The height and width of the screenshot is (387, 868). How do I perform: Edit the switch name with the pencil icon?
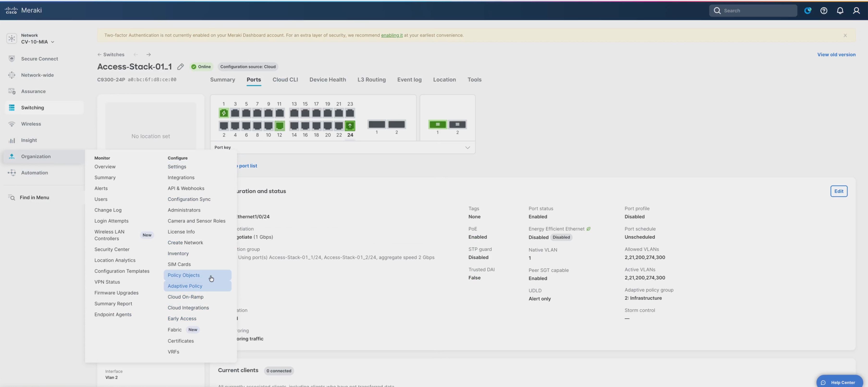pos(180,67)
